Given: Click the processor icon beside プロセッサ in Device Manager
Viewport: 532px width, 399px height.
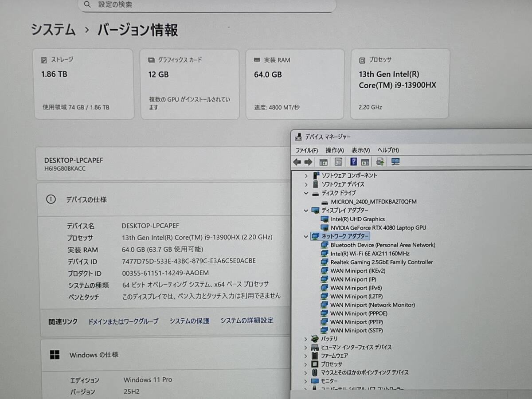Looking at the screenshot, I should point(315,364).
